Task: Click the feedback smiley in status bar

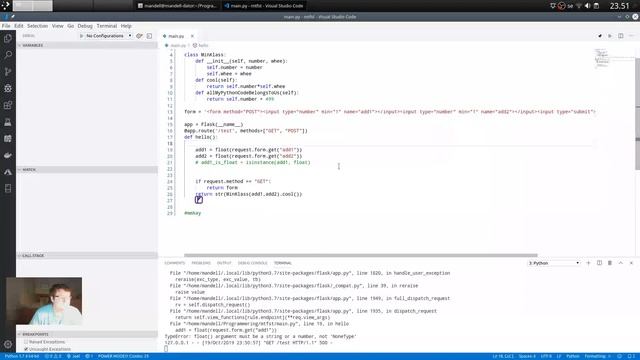Action: (x=620, y=356)
